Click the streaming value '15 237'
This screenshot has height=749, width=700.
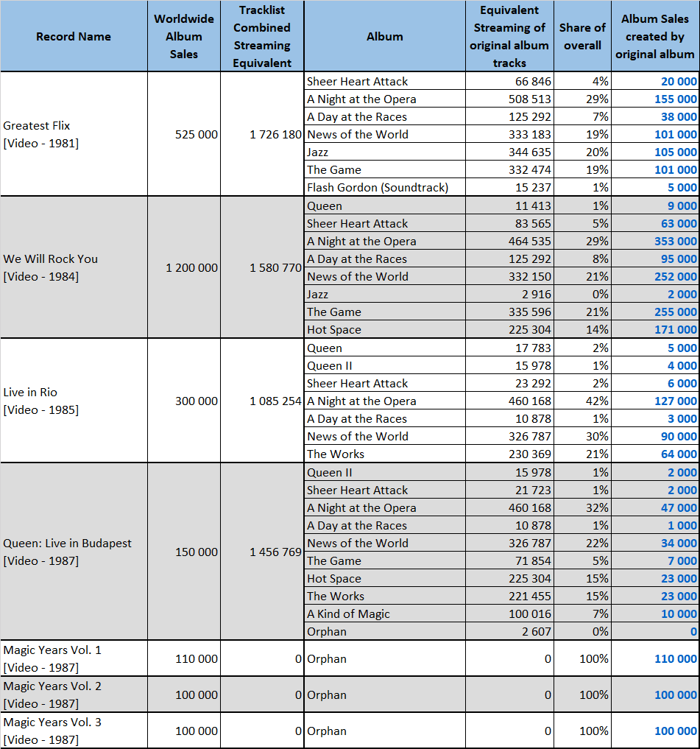(533, 188)
